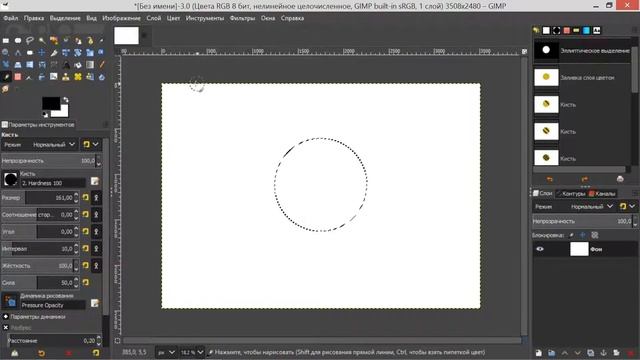Open brush editor icon next to Hardness 100
The height and width of the screenshot is (360, 640).
[95, 181]
